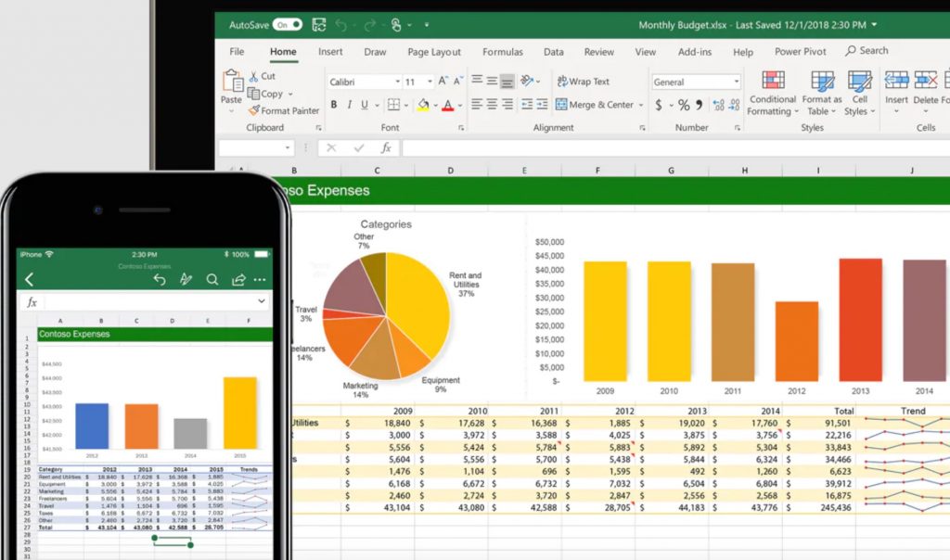Click the center text icon
The width and height of the screenshot is (950, 560).
(x=492, y=104)
